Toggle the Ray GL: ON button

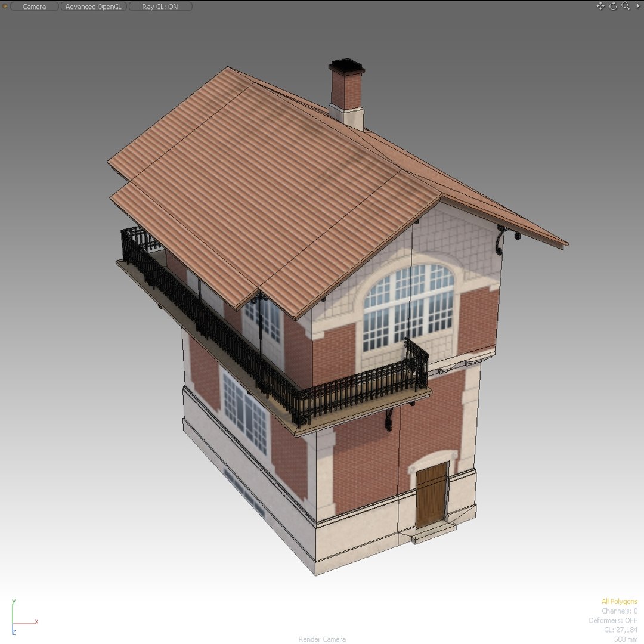tap(160, 7)
